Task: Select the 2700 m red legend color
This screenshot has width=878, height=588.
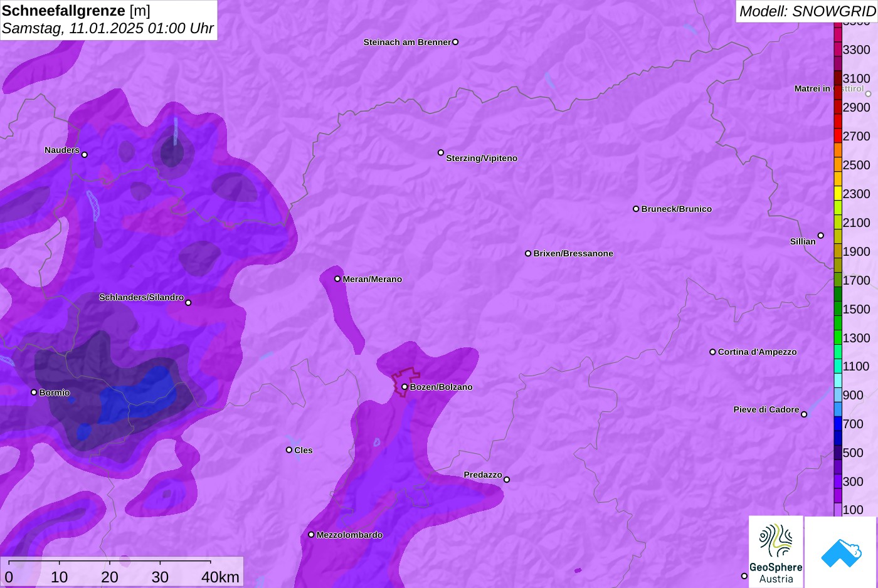Action: pos(838,136)
